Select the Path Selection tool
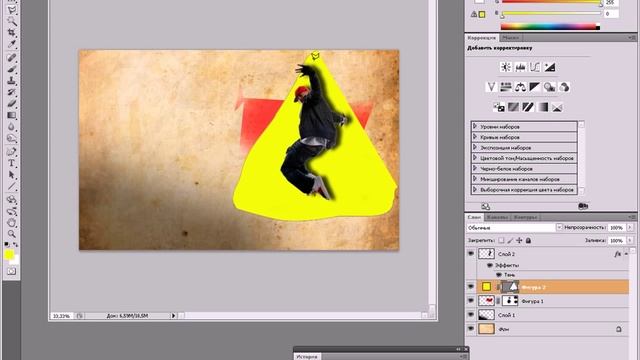Viewport: 640px width, 360px height. [x=12, y=175]
